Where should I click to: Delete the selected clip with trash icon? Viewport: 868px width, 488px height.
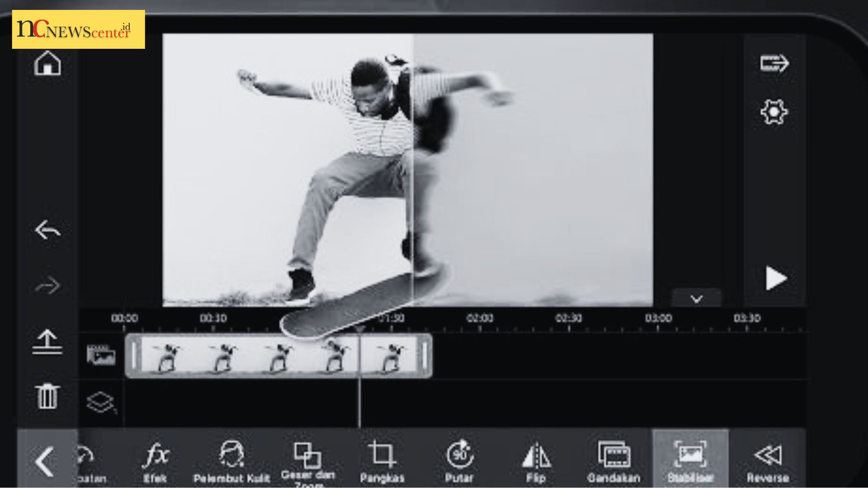coord(47,396)
